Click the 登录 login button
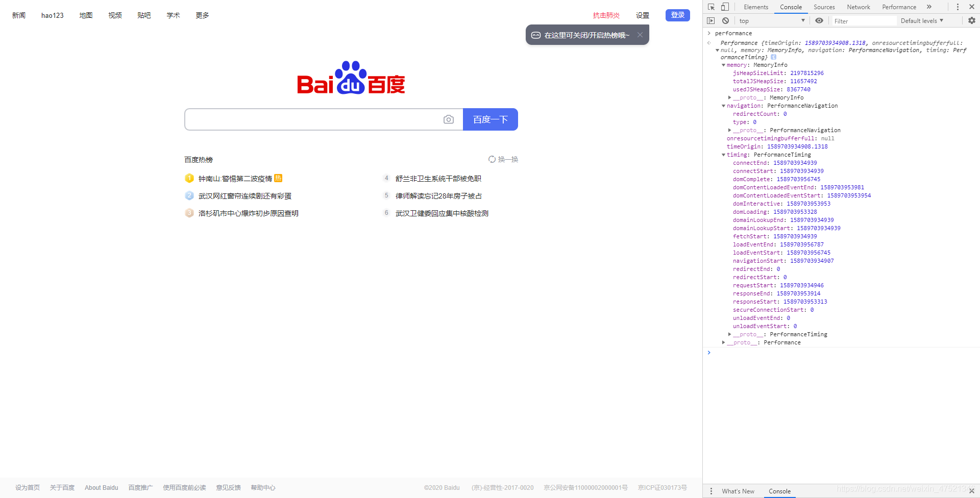980x498 pixels. (x=678, y=15)
